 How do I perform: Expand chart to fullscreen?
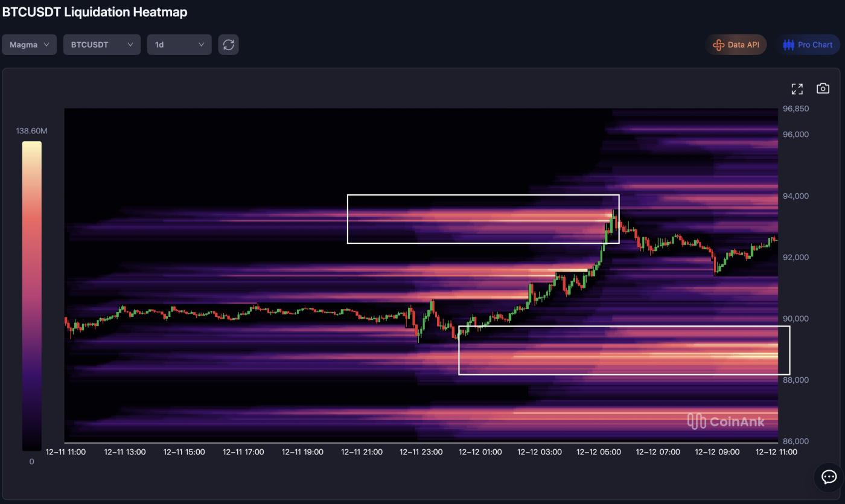tap(797, 89)
